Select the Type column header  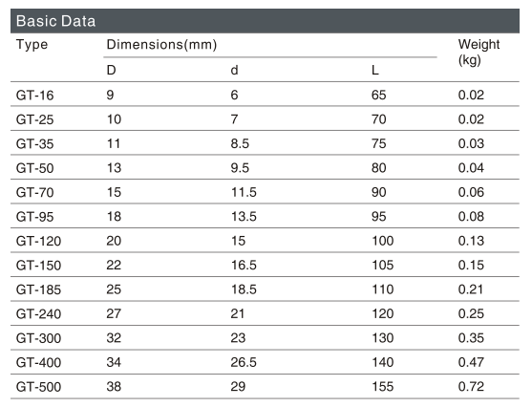pyautogui.click(x=32, y=45)
